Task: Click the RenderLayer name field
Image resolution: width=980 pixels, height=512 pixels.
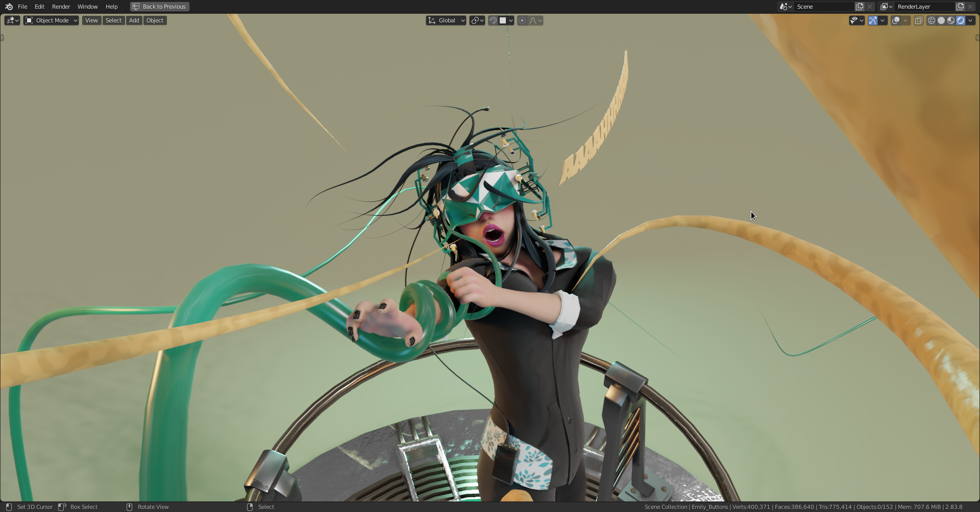Action: pyautogui.click(x=924, y=7)
